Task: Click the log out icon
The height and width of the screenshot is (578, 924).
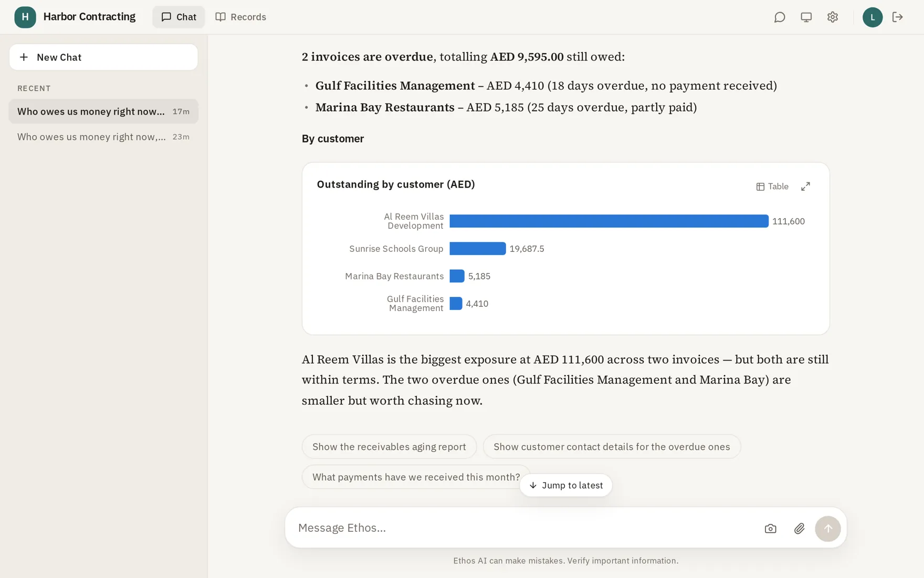Action: (x=898, y=17)
